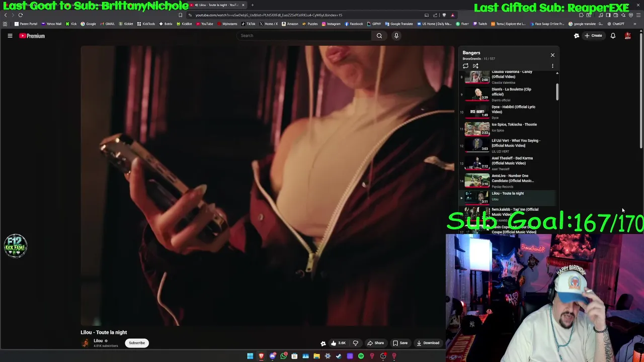Click the playlist panel scrollbar

[557, 92]
